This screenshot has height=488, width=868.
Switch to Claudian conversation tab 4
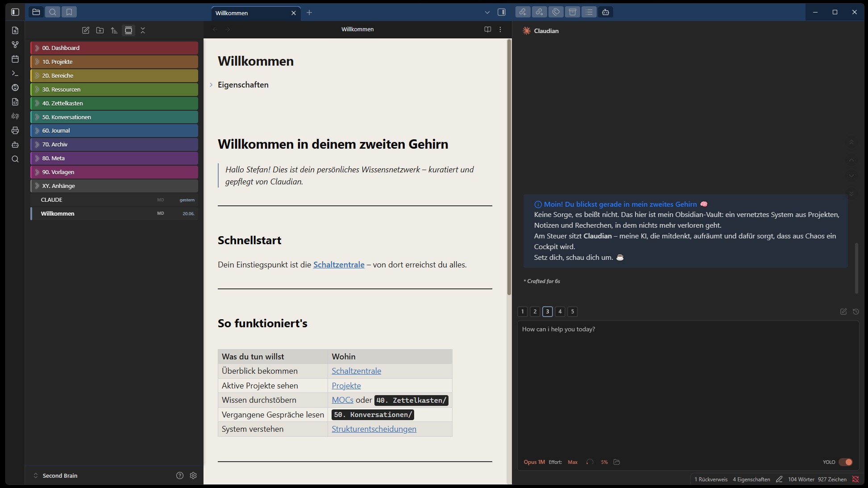coord(560,312)
